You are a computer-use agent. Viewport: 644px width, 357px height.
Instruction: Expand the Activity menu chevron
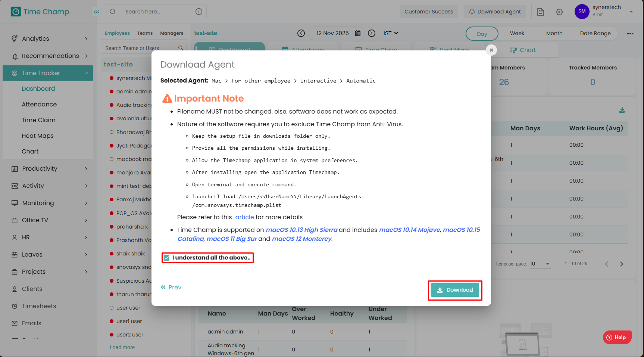tap(86, 186)
